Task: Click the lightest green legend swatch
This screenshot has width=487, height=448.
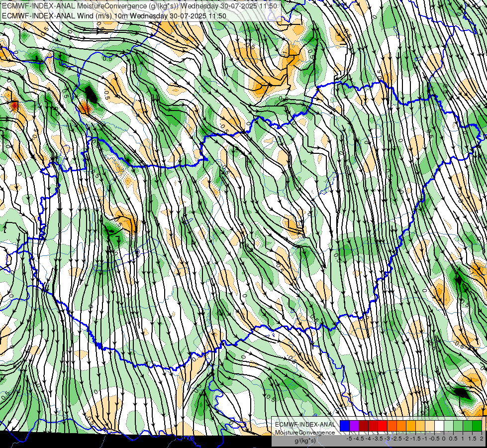Action: [x=449, y=426]
